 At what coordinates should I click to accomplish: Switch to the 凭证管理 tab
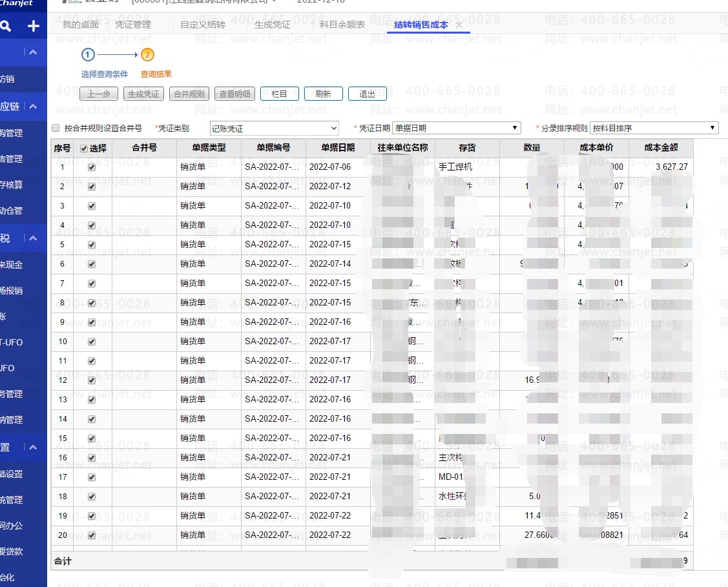(133, 25)
